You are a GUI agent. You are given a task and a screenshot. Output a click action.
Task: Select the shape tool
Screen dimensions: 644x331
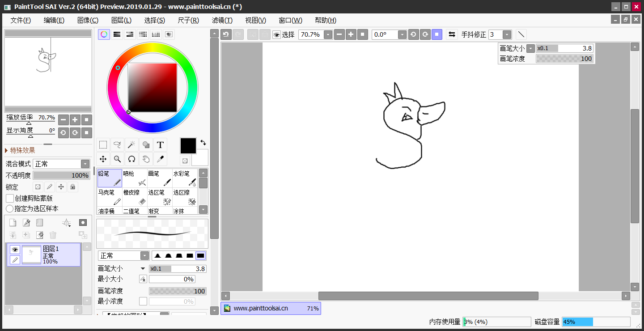146,145
